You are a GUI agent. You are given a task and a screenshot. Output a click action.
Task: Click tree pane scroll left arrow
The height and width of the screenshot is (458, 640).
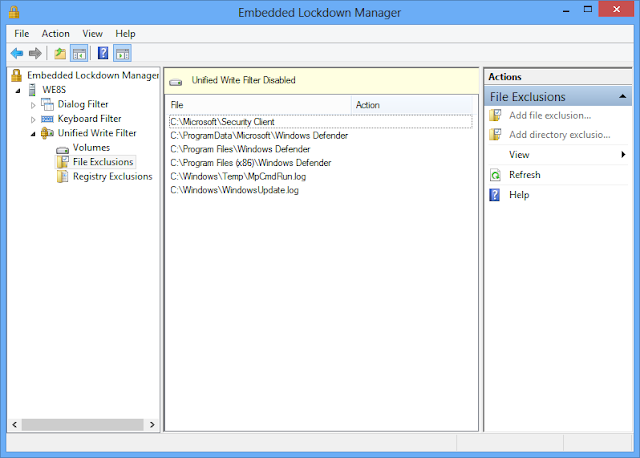(x=15, y=425)
